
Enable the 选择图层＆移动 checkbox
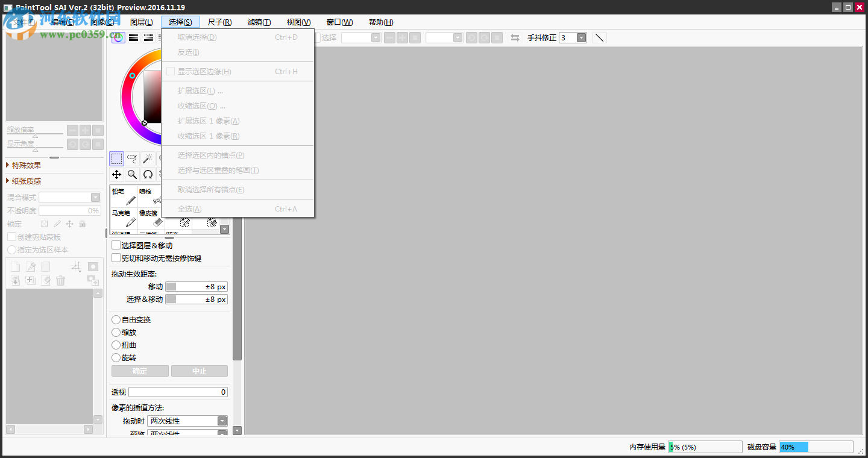pos(115,245)
